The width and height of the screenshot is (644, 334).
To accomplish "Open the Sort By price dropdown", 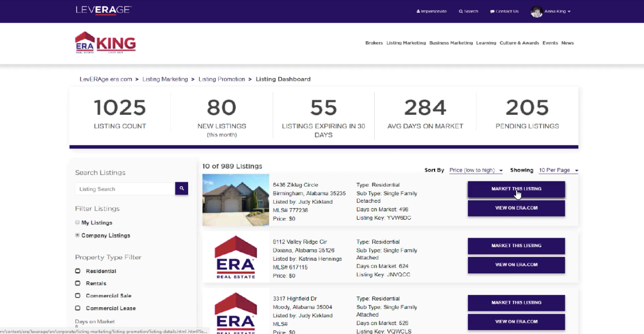I will pos(476,170).
